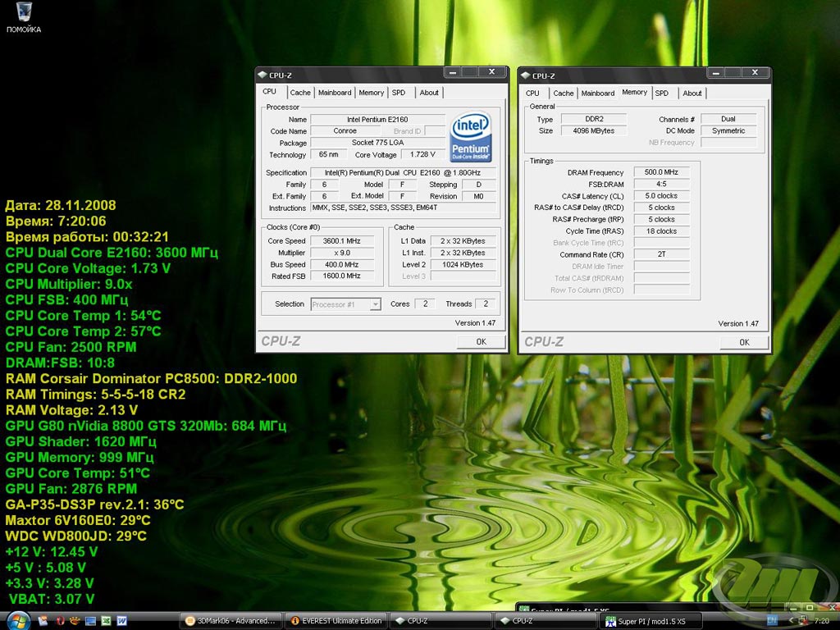Screen dimensions: 840x630
Task: Click the desktop line CPU Fan: 2500 RPM
Action: 71,347
